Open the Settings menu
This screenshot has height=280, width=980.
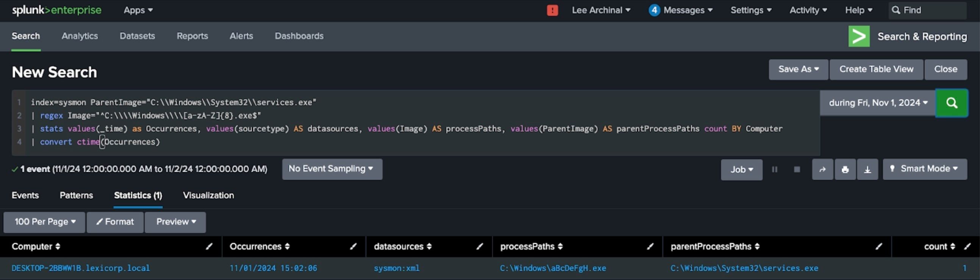tap(751, 10)
